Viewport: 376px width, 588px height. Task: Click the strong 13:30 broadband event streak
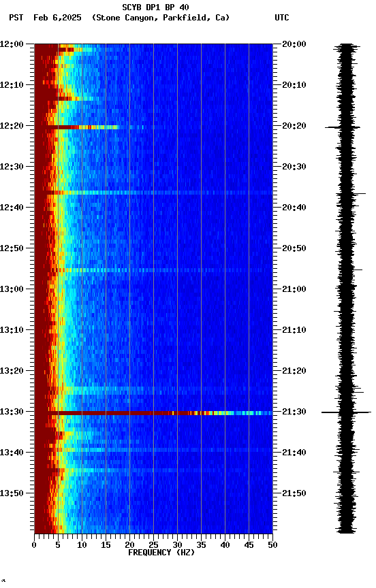click(x=160, y=413)
